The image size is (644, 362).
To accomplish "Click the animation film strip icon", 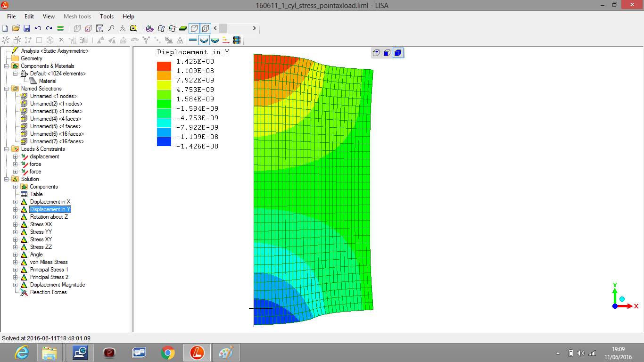I will pyautogui.click(x=237, y=41).
